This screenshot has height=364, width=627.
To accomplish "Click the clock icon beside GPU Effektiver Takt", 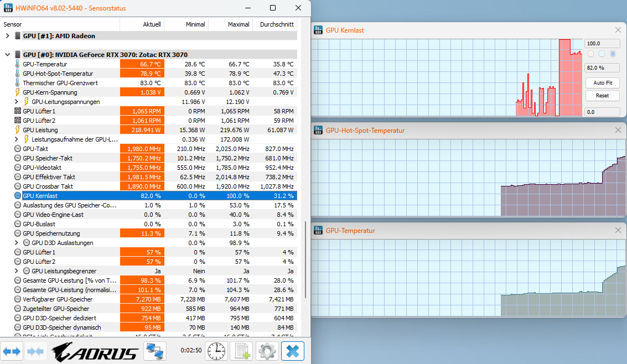I will click(x=18, y=176).
